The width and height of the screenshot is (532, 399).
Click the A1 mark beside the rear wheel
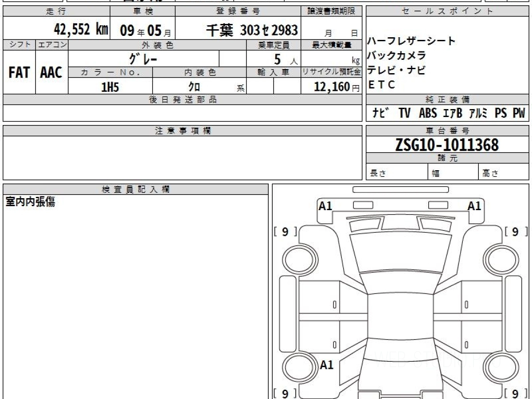point(327,365)
